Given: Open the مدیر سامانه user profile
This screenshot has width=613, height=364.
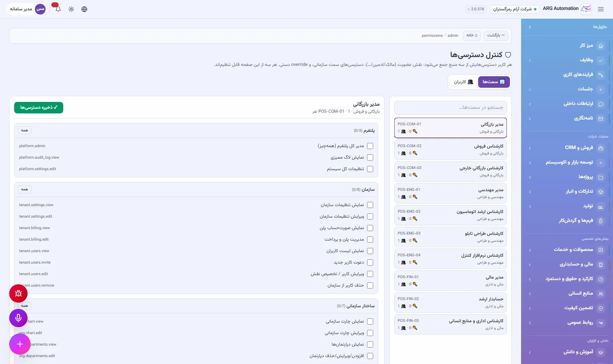Looking at the screenshot, I should click(28, 9).
